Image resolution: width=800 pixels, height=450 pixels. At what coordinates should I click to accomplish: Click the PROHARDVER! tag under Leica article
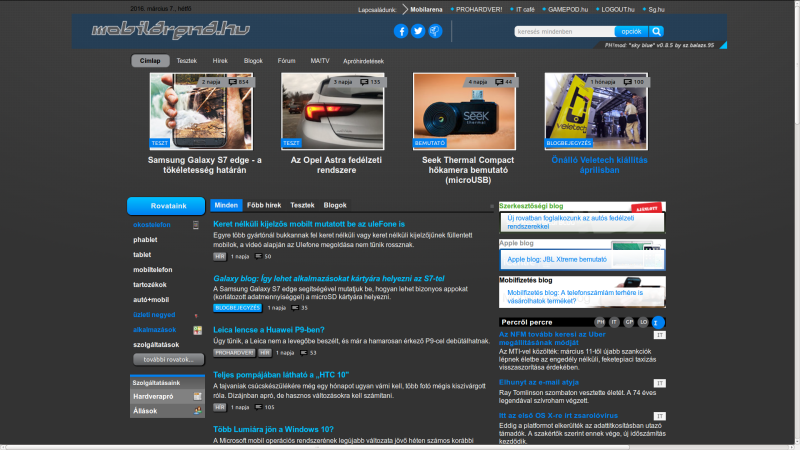(234, 353)
